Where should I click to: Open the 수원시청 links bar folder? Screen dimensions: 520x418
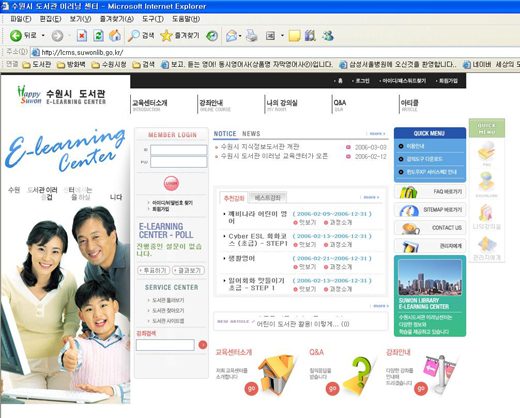(109, 64)
